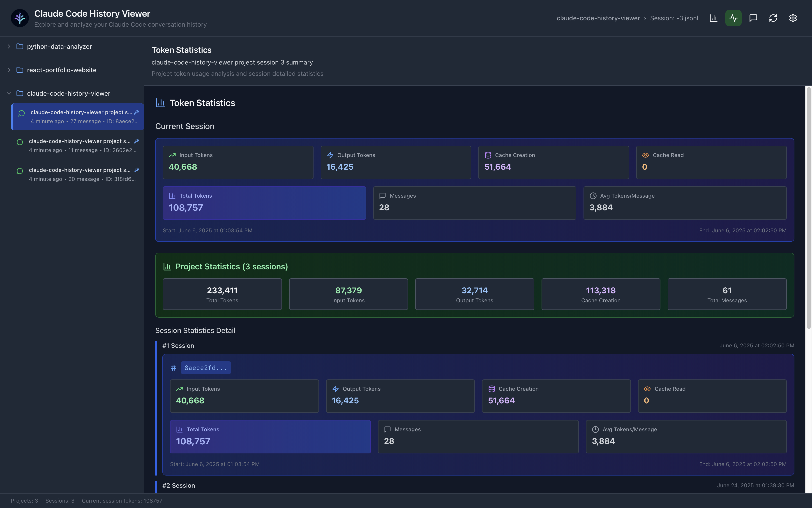The image size is (812, 508).
Task: Click Current session tokens: 108757 status text
Action: [122, 501]
